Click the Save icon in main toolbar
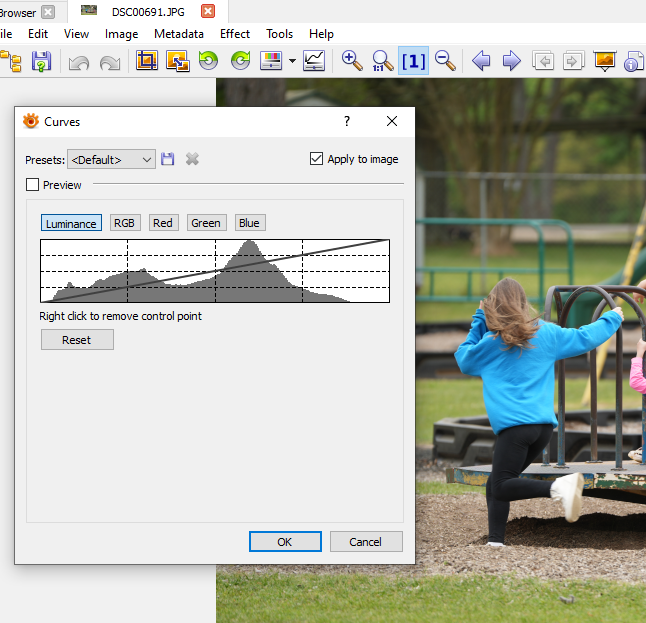The height and width of the screenshot is (623, 646). point(41,61)
